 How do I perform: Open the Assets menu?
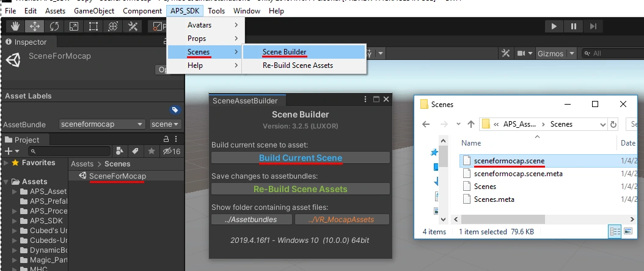(55, 10)
